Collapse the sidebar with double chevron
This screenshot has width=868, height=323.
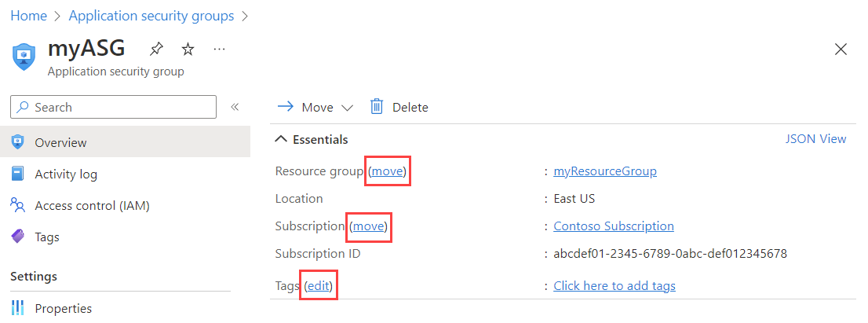pyautogui.click(x=234, y=107)
